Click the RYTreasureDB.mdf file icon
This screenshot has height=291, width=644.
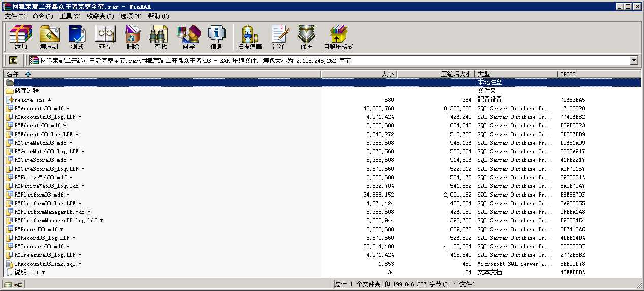[x=10, y=246]
